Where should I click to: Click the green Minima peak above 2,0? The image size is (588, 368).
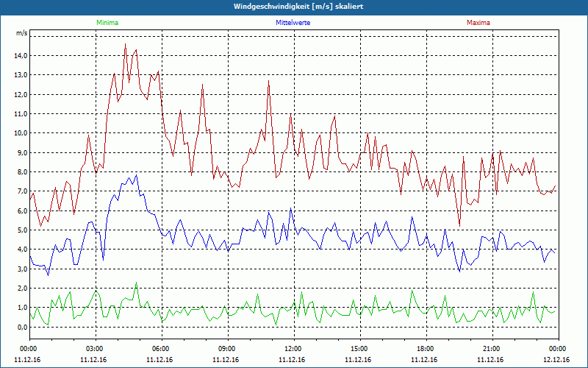(136, 283)
